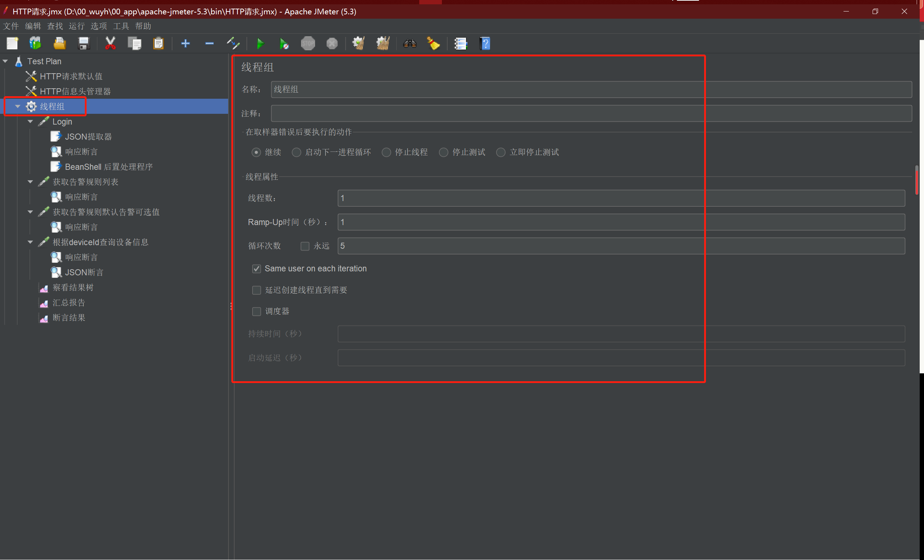Click the binoculars Search icon
Viewport: 924px width, 560px height.
click(410, 43)
